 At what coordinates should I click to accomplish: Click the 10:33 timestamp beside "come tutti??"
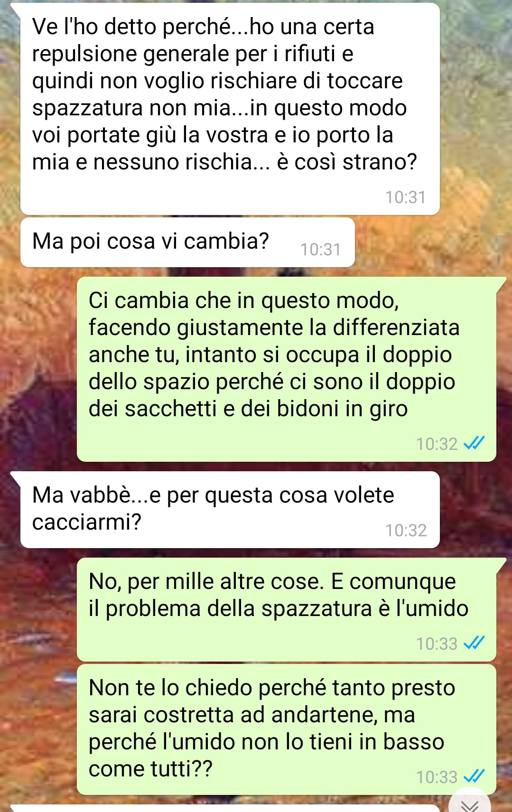pos(437,777)
